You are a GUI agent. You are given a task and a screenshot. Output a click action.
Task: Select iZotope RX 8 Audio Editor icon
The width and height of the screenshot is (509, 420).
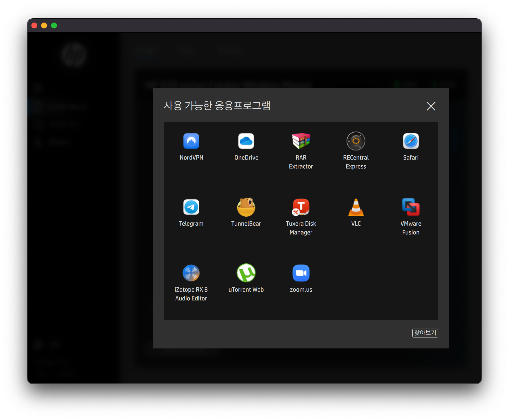(191, 273)
